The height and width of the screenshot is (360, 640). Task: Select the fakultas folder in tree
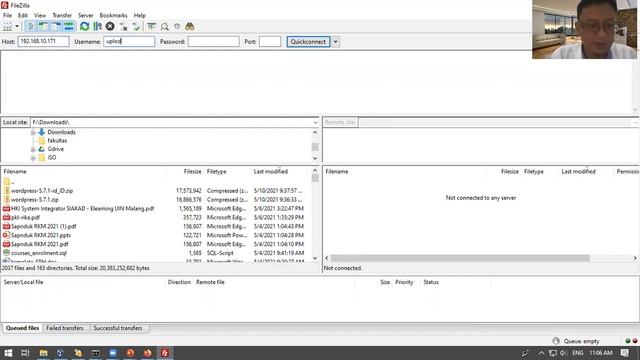(57, 140)
